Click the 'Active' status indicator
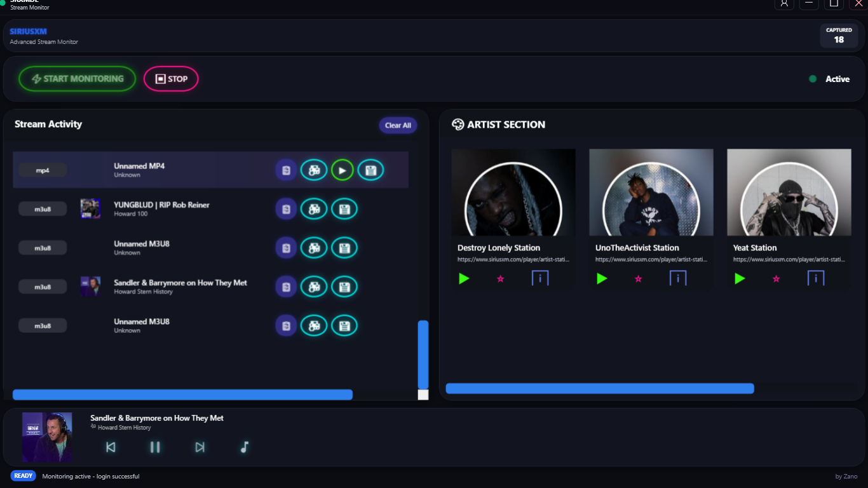The width and height of the screenshot is (868, 488). point(829,79)
